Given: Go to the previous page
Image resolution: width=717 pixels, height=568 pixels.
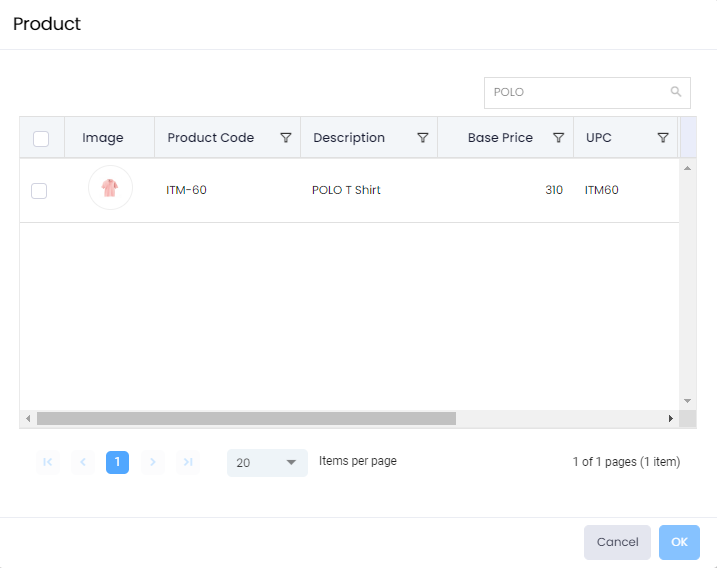Looking at the screenshot, I should pyautogui.click(x=82, y=462).
